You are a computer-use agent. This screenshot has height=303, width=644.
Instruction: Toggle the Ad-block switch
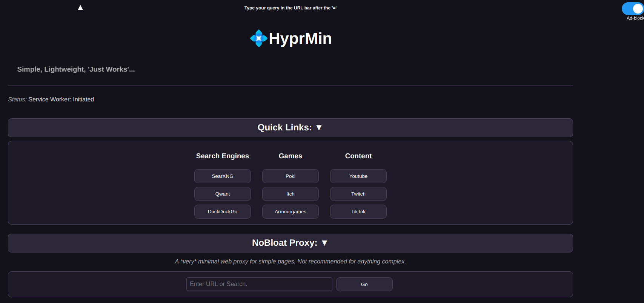click(633, 9)
